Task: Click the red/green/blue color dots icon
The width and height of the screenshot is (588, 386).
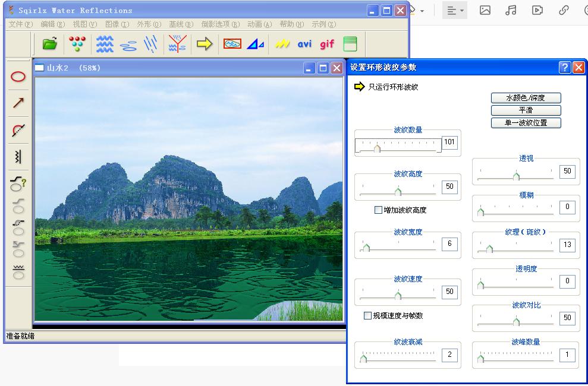Action: [77, 44]
